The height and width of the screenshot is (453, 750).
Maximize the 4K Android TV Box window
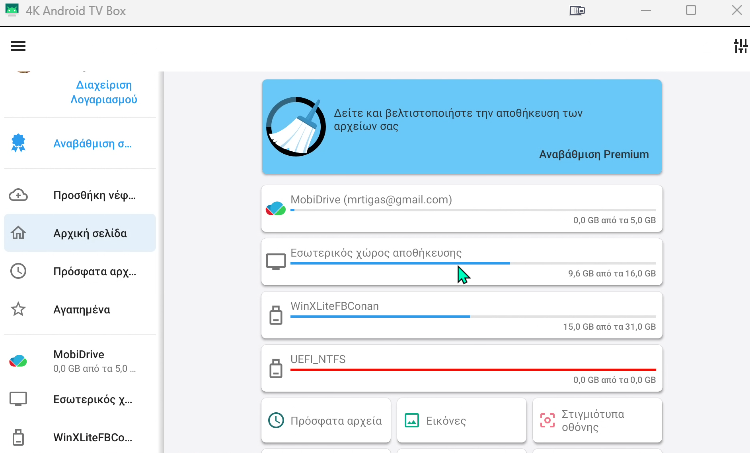pyautogui.click(x=691, y=10)
